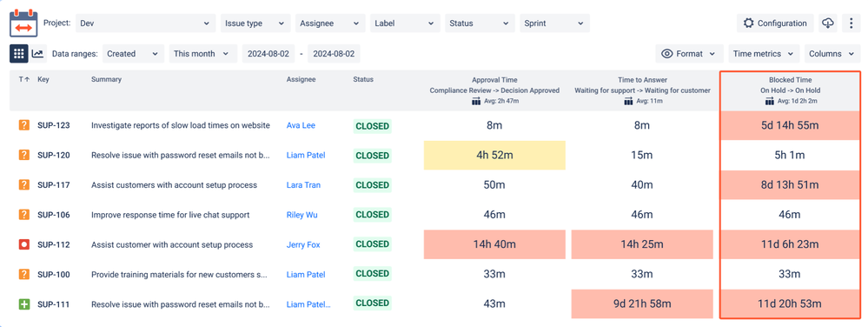This screenshot has height=327, width=868.
Task: Expand the Project Dev dropdown
Action: tap(145, 23)
